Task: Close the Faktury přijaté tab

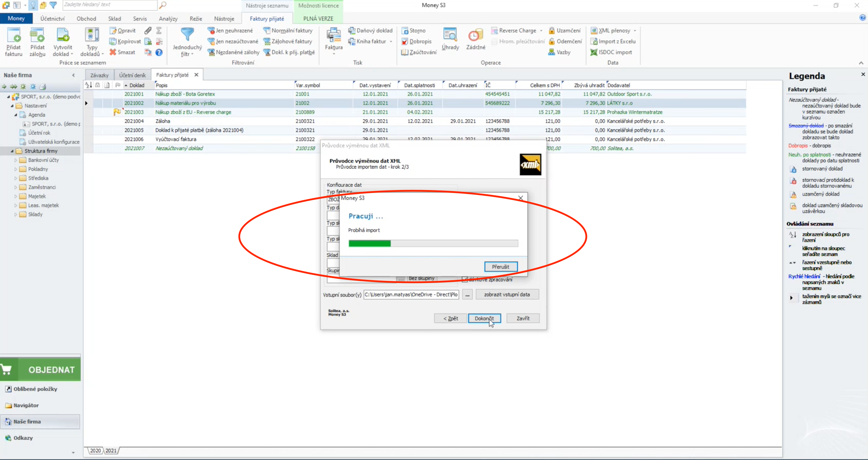Action: [x=196, y=75]
